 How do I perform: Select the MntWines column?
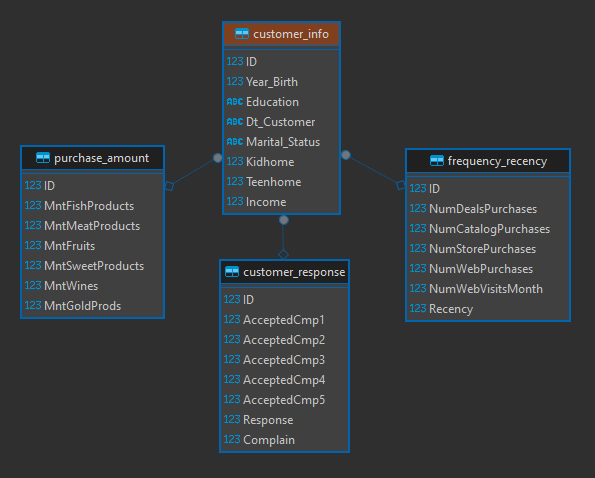click(x=93, y=285)
